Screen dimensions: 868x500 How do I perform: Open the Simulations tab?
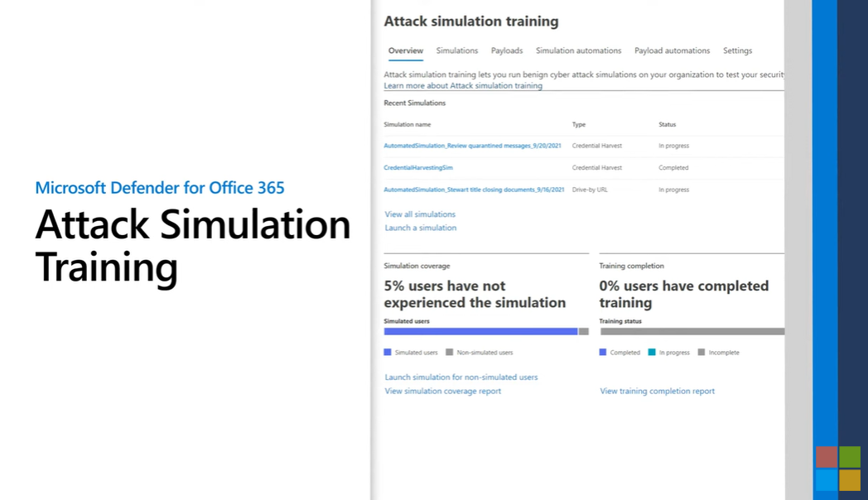pyautogui.click(x=457, y=50)
